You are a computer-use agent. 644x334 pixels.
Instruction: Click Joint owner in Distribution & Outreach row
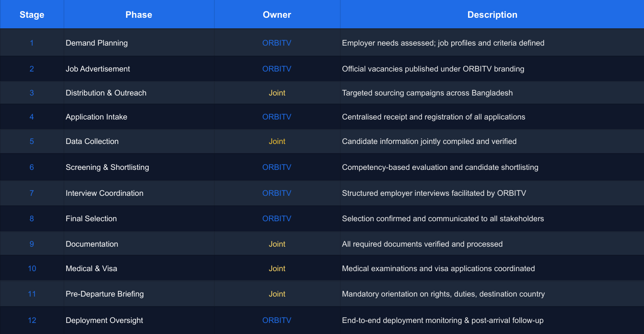pos(277,93)
